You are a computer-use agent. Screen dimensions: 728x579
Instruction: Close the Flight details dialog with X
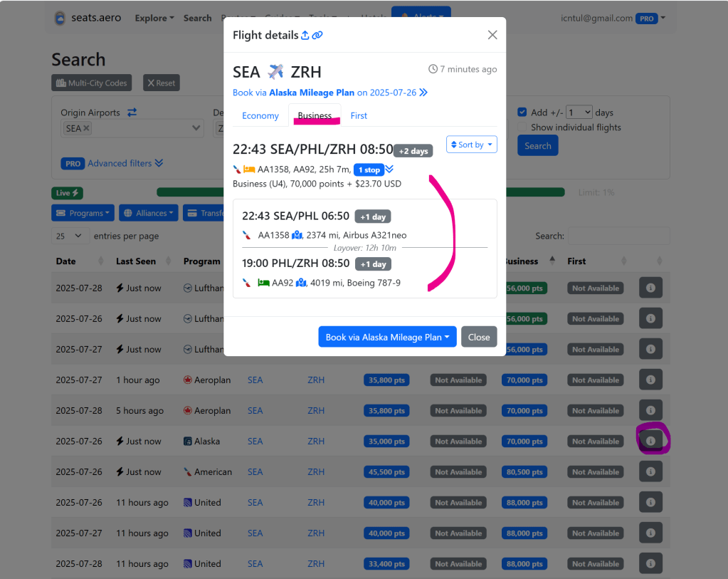coord(492,35)
